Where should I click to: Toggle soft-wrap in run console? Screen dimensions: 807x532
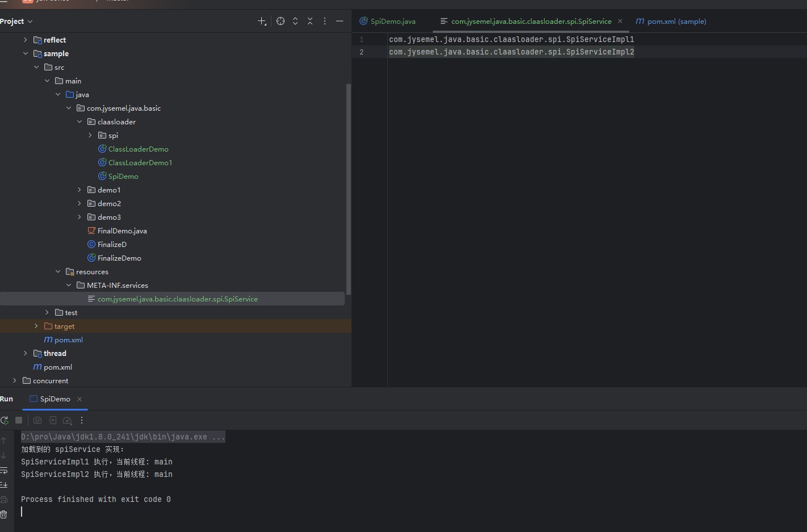(x=4, y=470)
